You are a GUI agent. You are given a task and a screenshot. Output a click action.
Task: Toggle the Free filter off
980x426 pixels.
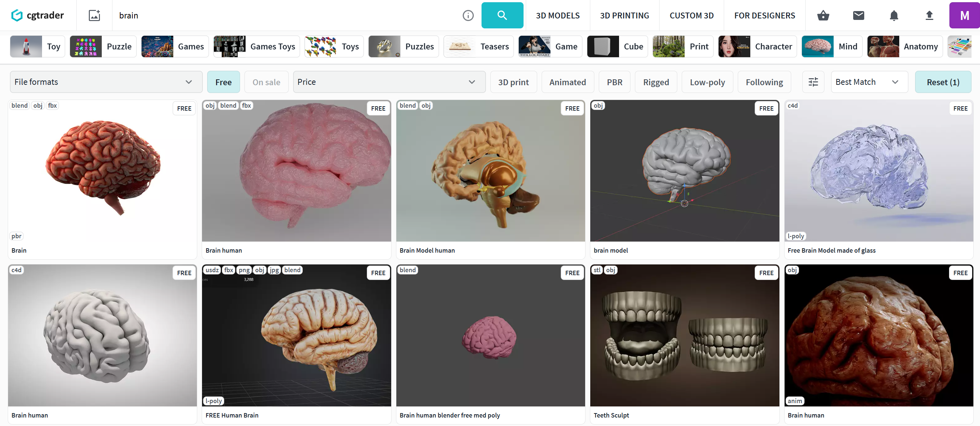223,82
